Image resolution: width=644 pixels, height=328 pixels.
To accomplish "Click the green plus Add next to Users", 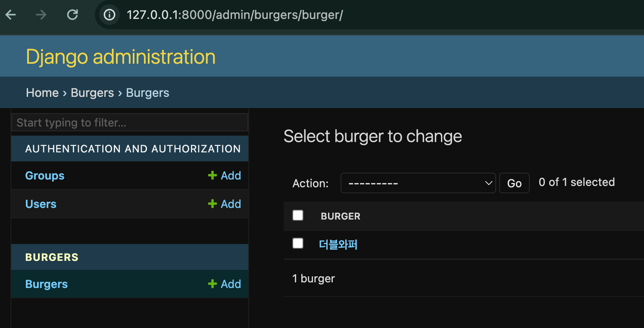I will 225,204.
